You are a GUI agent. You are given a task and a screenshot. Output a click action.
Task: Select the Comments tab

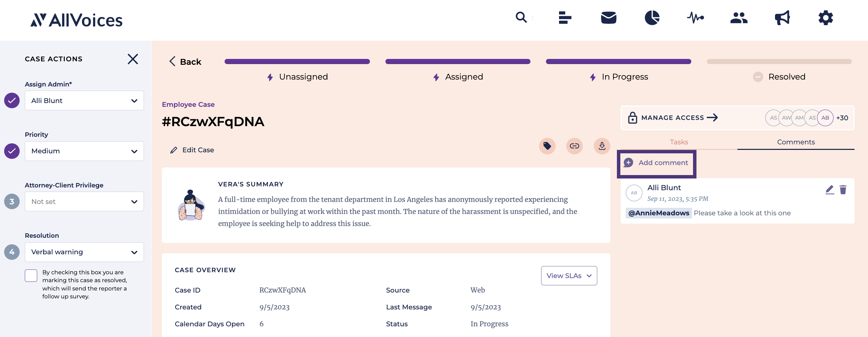click(x=796, y=142)
